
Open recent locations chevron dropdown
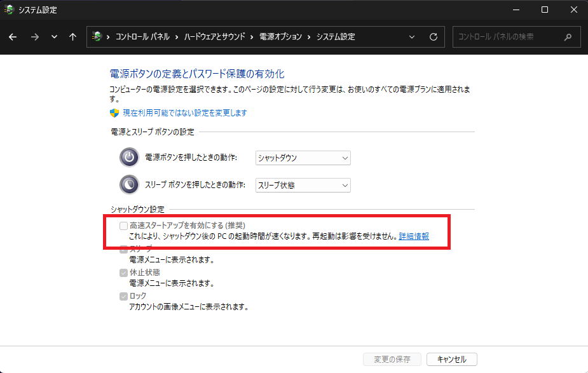(54, 37)
